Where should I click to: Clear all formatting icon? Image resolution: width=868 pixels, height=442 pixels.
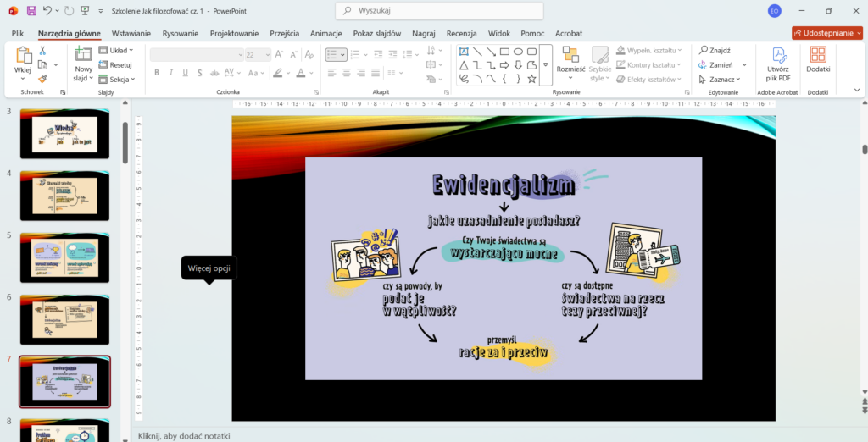point(309,55)
